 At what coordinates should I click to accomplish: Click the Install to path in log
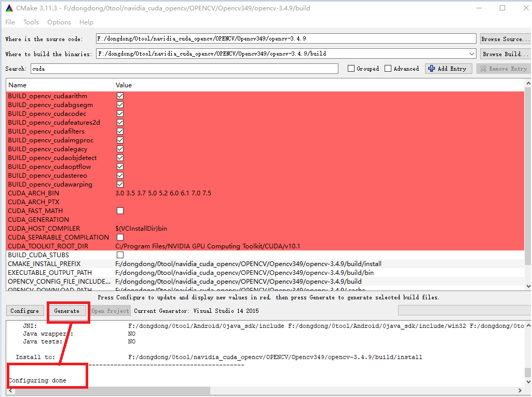pos(275,358)
